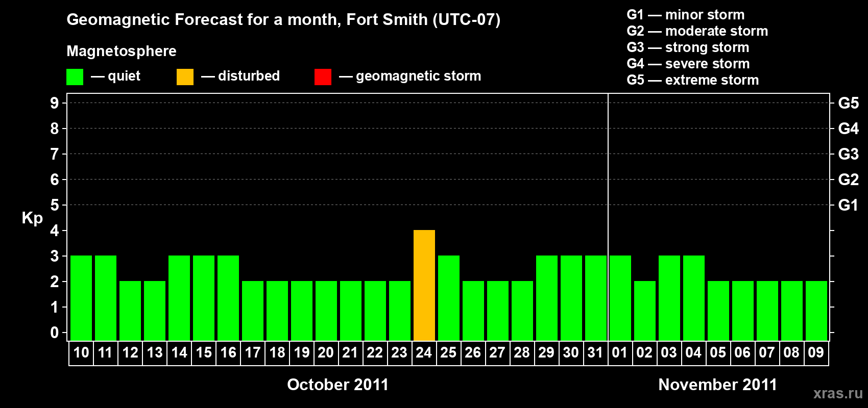Click date cell '04' on the axis
The width and height of the screenshot is (868, 408).
pyautogui.click(x=694, y=353)
